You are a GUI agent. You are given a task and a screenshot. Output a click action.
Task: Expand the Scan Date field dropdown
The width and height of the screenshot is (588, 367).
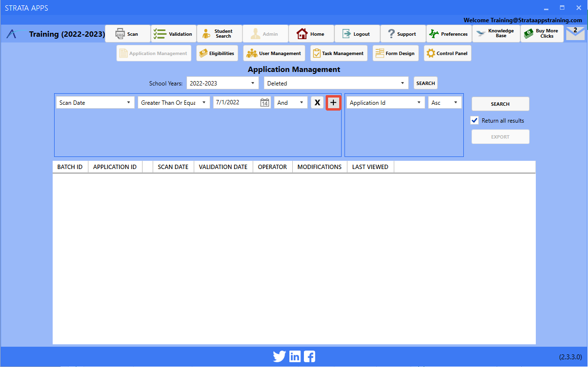coord(95,102)
